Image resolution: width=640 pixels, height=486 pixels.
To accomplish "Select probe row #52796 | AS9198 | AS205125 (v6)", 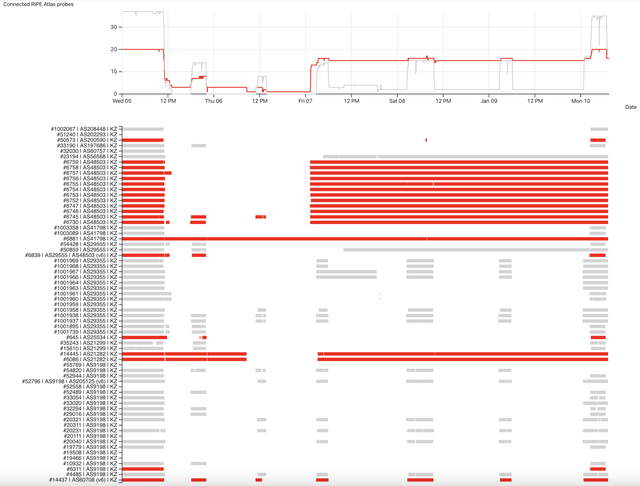I will coord(69,381).
